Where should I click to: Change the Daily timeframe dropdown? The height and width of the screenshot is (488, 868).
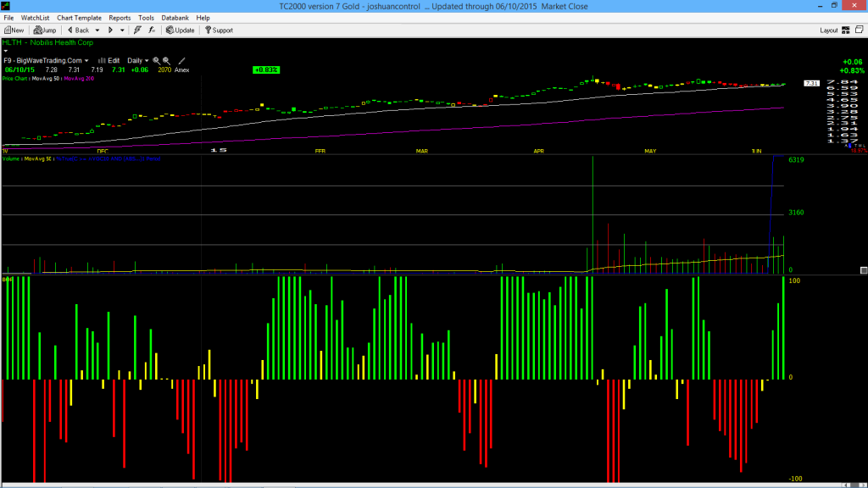[x=138, y=60]
